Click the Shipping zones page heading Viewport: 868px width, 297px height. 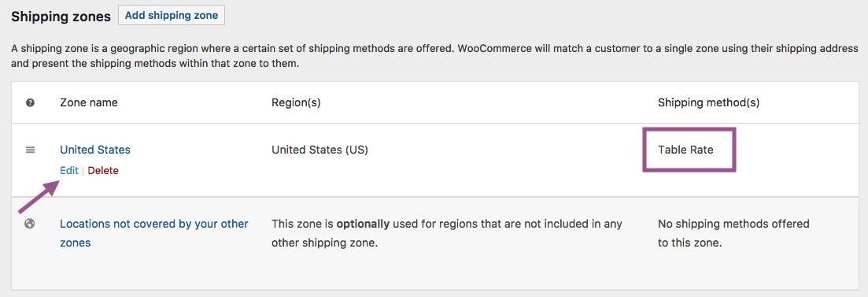(61, 17)
